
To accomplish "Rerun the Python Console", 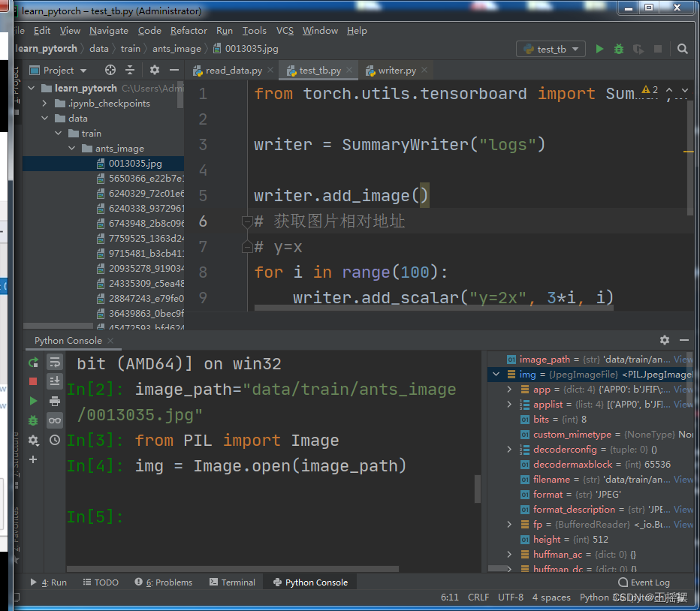I will coord(33,362).
